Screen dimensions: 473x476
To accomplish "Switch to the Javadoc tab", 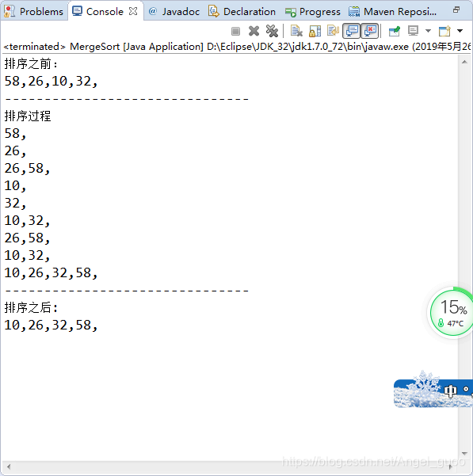I will pos(174,12).
